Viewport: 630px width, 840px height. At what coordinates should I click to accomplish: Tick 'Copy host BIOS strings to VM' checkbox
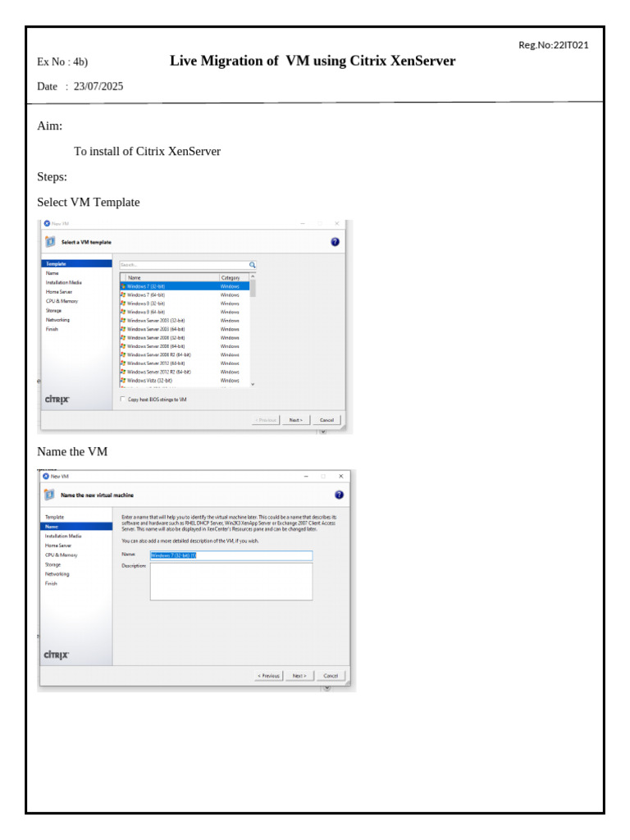coord(123,399)
